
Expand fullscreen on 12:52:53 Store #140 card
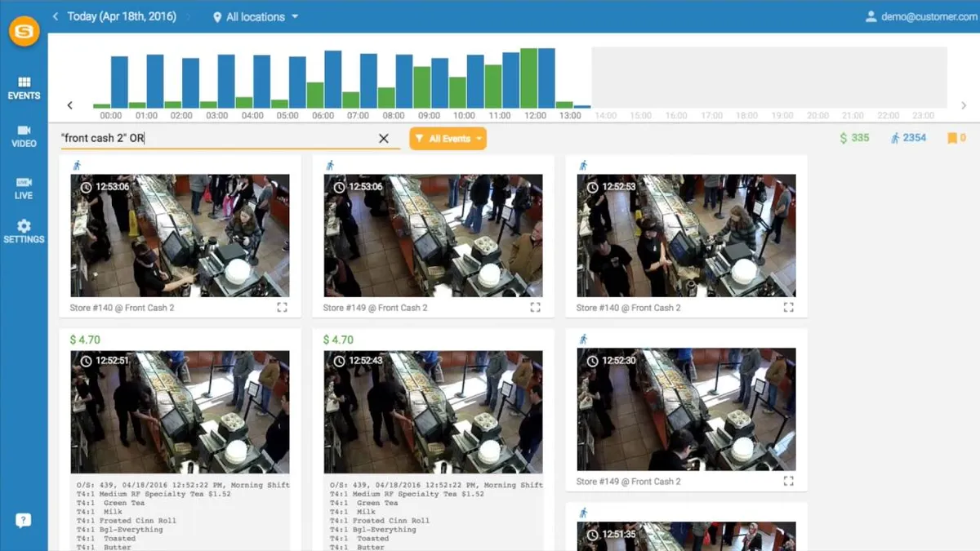[x=789, y=308]
